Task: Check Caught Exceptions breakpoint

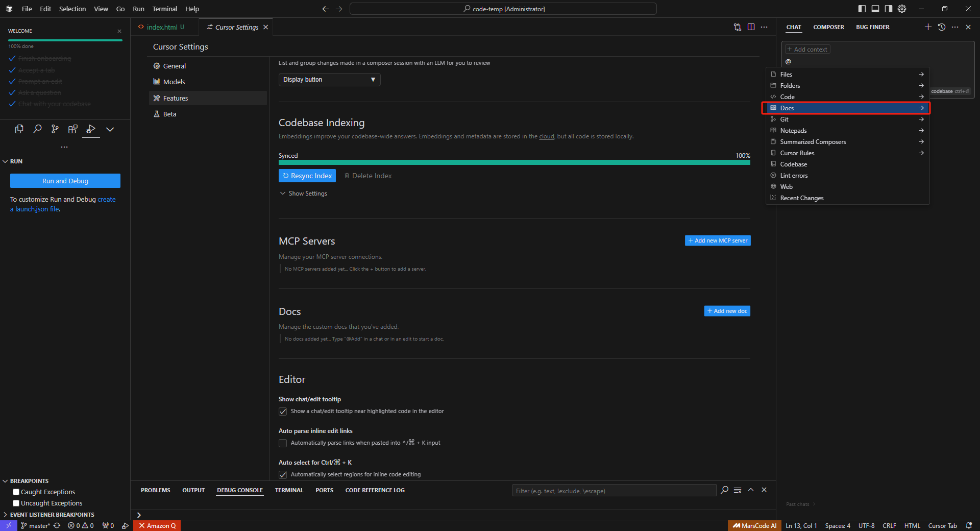Action: 16,492
